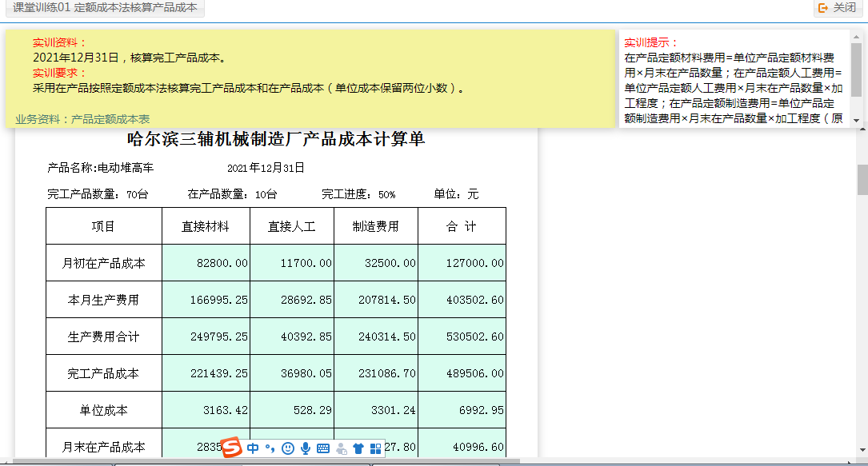Click the main page vertical scrollbar thumb
The height and width of the screenshot is (466, 868).
(x=862, y=180)
